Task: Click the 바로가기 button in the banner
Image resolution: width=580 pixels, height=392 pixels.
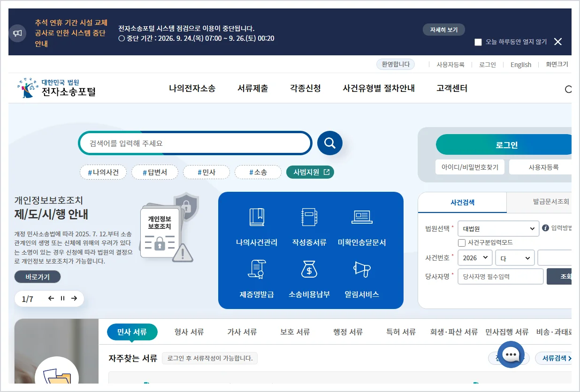Action: pos(38,277)
